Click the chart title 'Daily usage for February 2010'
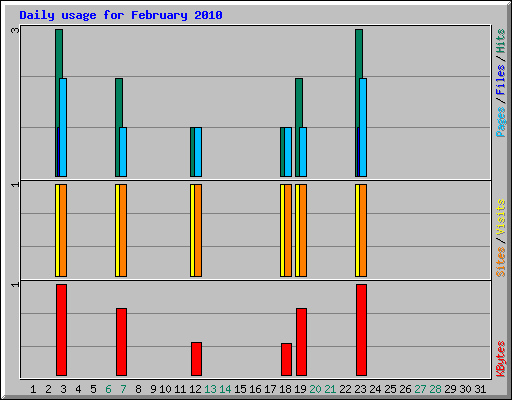 click(x=121, y=16)
